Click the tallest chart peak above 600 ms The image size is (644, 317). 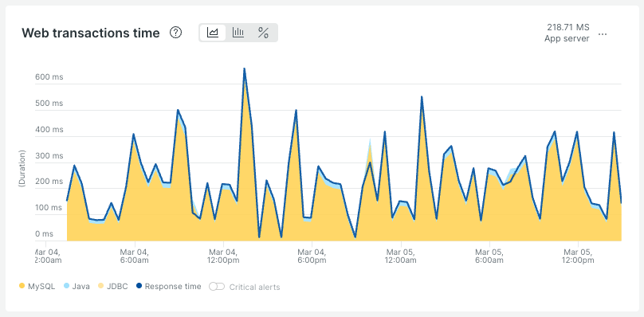pos(244,68)
